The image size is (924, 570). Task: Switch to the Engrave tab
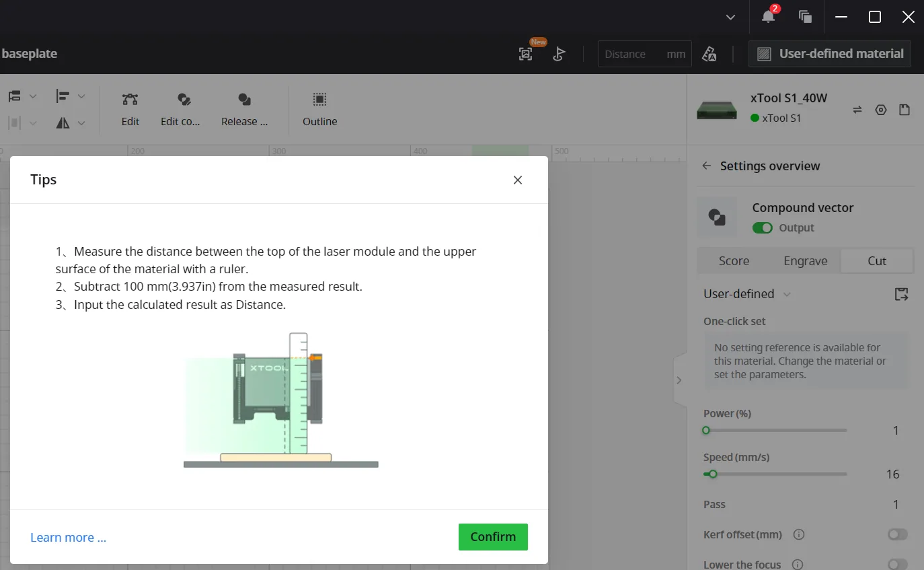(x=806, y=261)
